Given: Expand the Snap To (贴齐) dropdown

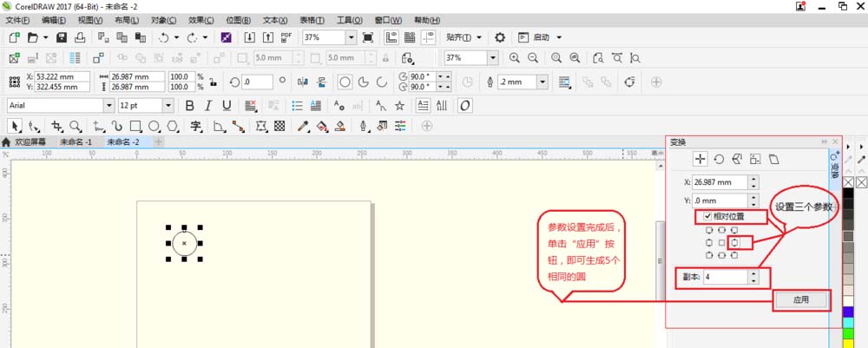Looking at the screenshot, I should coord(478,37).
